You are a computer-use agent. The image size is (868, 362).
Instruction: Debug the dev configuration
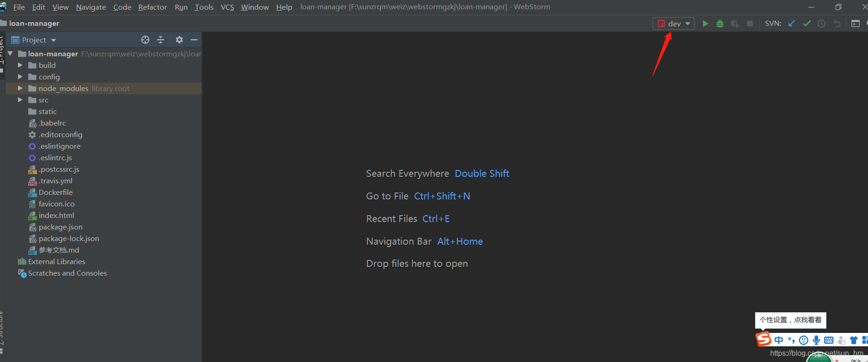pos(720,24)
